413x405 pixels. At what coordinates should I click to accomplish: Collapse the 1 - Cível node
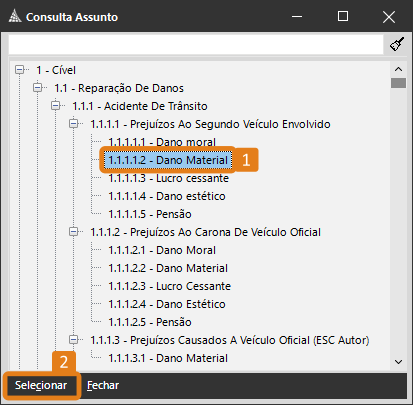[x=20, y=70]
